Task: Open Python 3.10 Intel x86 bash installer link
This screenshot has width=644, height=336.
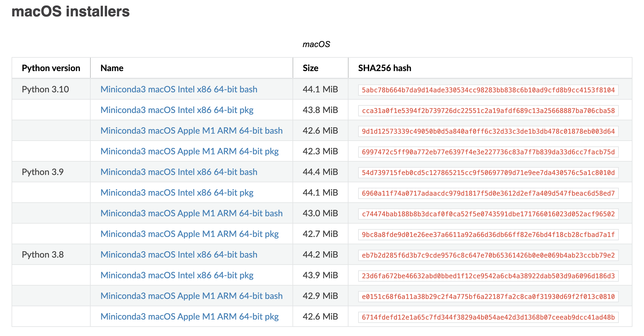Action: [x=179, y=89]
